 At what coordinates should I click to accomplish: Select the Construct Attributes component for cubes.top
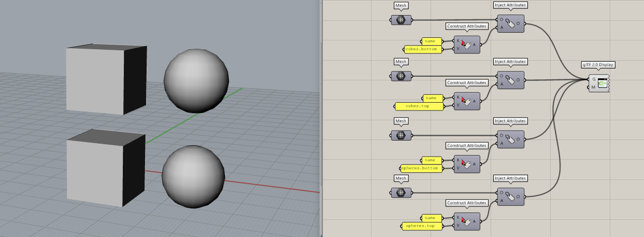click(466, 102)
